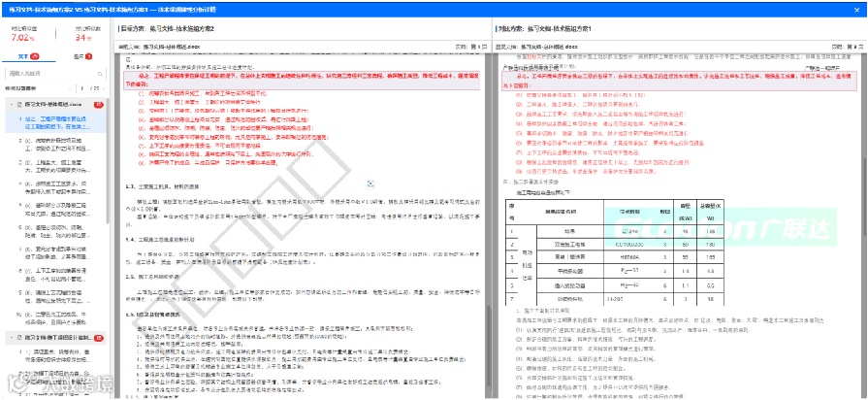Select similar item 8 beginning (7) 上下工序
868x400 pixels.
click(x=54, y=273)
